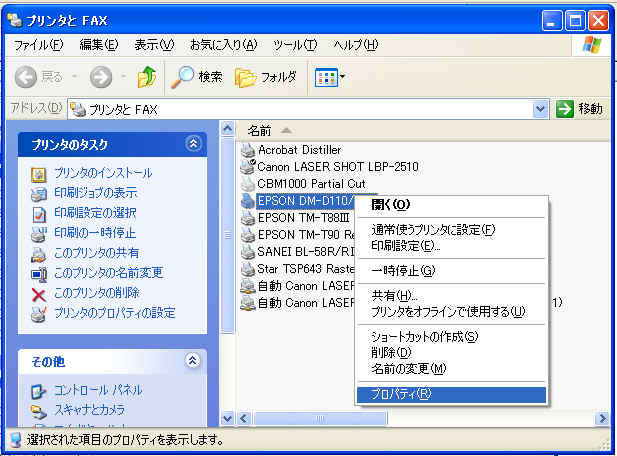Click the printer install icon in tasks
The image size is (617, 456).
click(39, 174)
